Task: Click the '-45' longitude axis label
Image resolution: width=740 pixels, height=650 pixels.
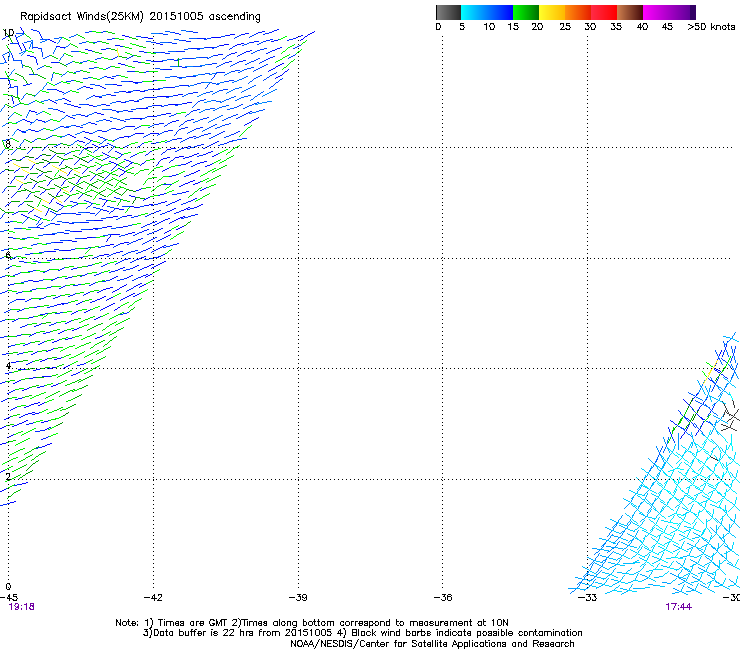Action: coord(9,598)
